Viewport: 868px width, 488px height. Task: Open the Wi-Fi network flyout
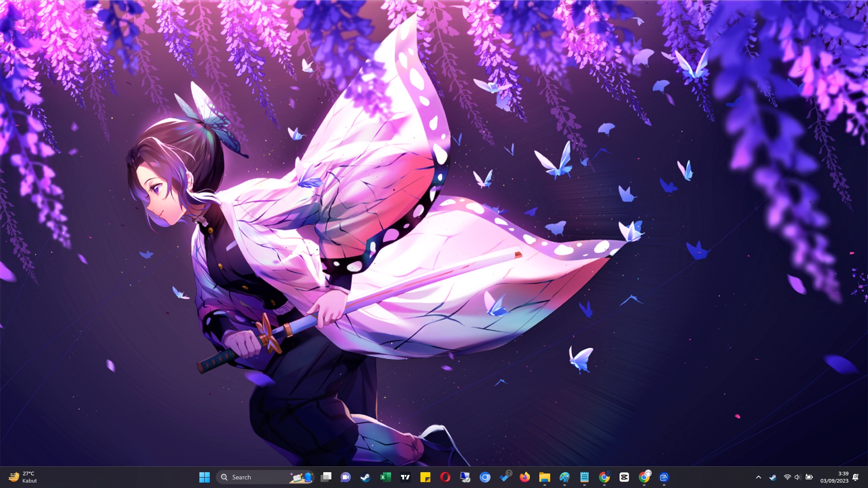(787, 477)
